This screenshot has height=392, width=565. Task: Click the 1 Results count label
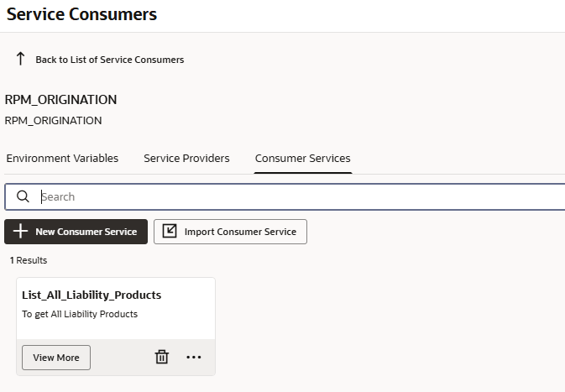(29, 260)
